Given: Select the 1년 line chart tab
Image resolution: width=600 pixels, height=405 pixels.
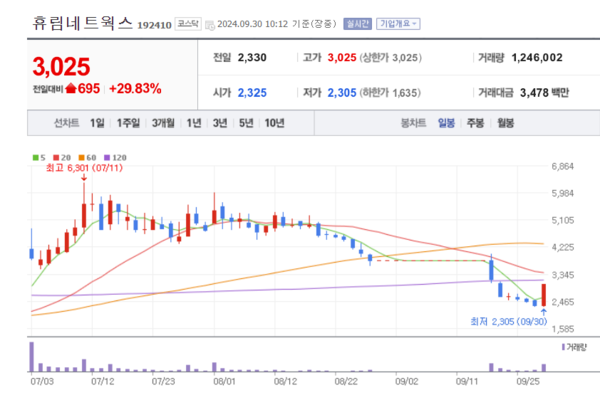Looking at the screenshot, I should (x=194, y=123).
